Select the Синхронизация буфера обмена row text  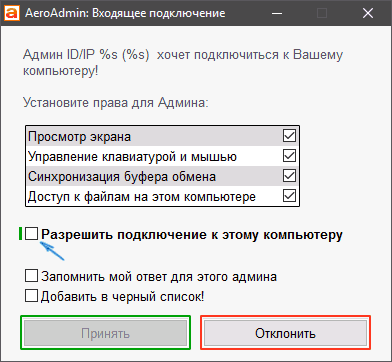(x=122, y=176)
